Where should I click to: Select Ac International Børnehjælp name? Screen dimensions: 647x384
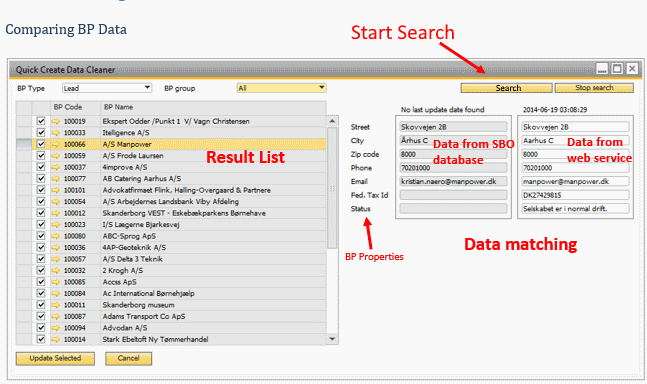click(x=149, y=294)
